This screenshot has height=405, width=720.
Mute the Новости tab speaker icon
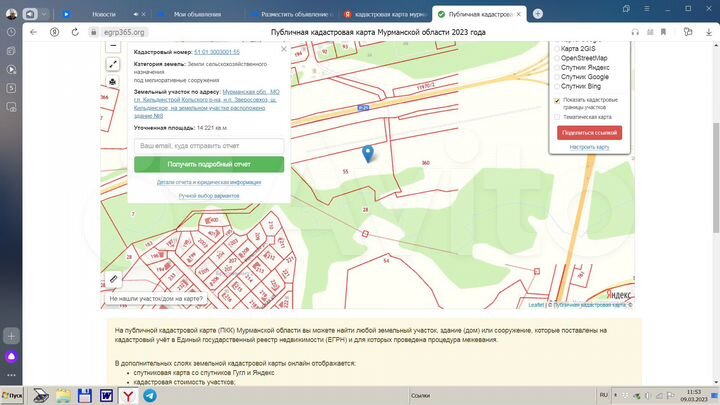[x=135, y=14]
